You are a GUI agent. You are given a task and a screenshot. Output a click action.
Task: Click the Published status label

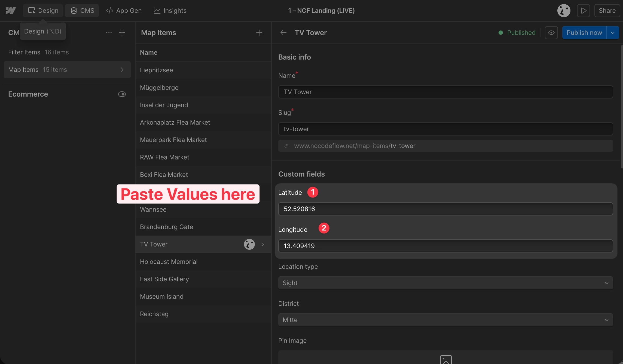517,33
